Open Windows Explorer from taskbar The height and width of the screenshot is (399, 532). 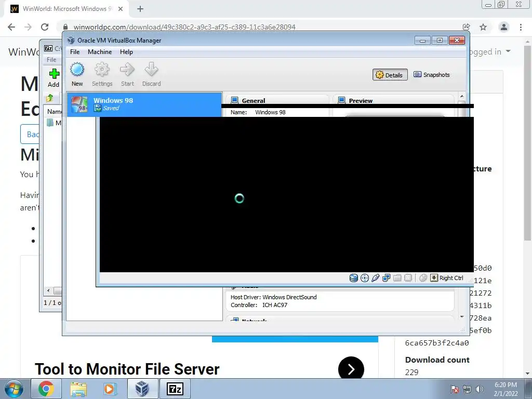[x=78, y=389]
